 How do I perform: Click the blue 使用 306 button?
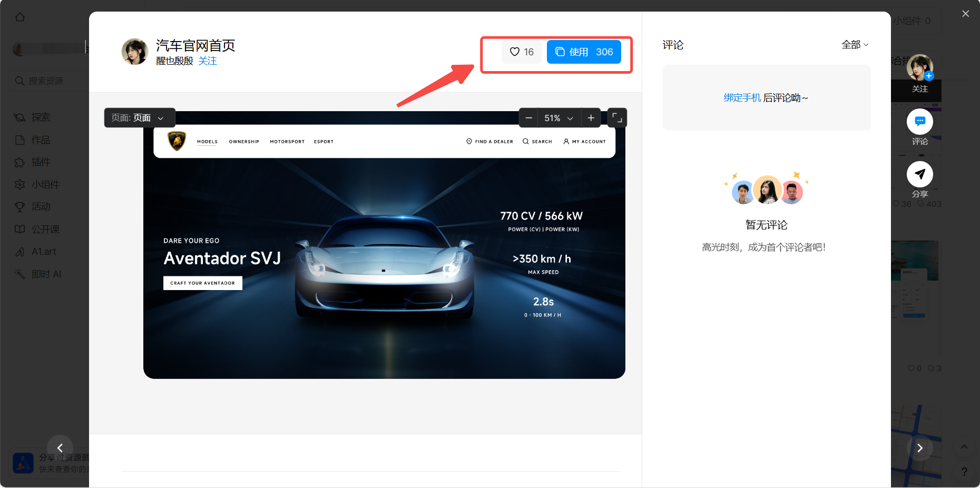tap(584, 52)
